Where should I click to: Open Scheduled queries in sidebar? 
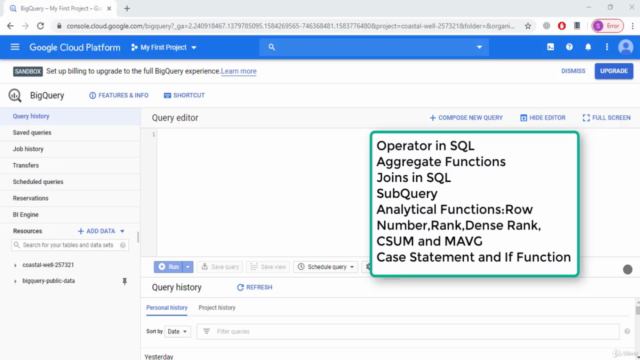(70, 182)
